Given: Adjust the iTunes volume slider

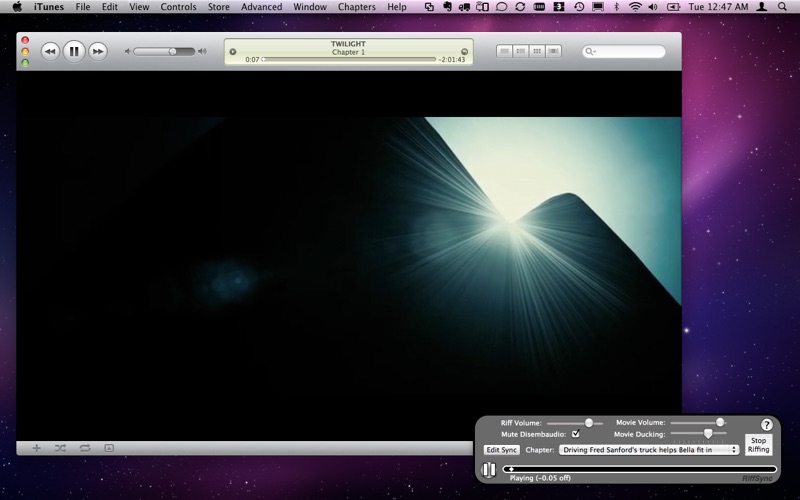Looking at the screenshot, I should tap(164, 52).
